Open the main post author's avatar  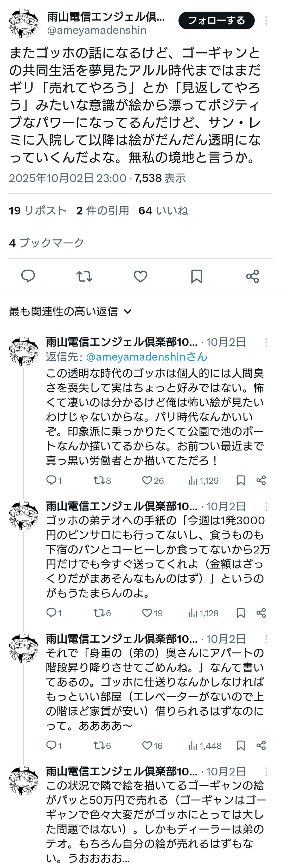coord(24,24)
